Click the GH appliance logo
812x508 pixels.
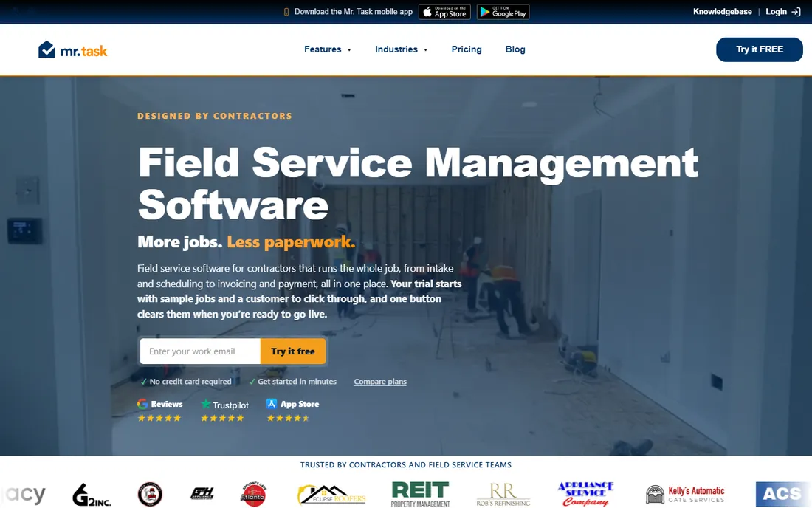[202, 494]
